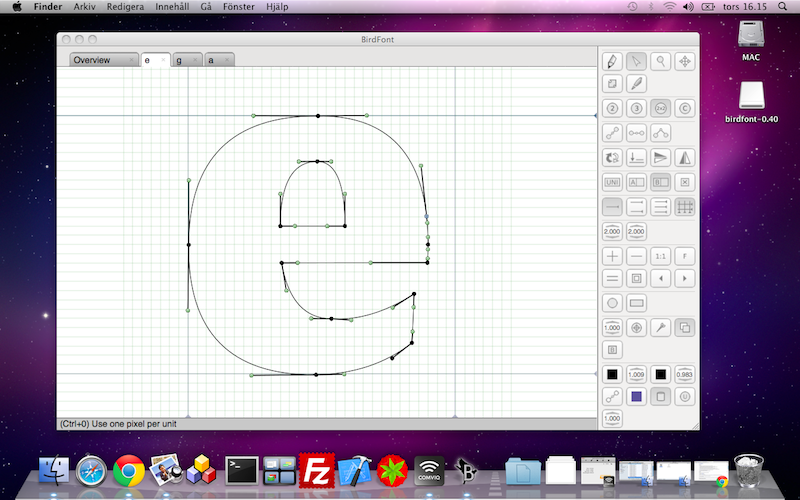Screen dimensions: 800x500
Task: Toggle the 2x2 point type button
Action: pyautogui.click(x=660, y=108)
